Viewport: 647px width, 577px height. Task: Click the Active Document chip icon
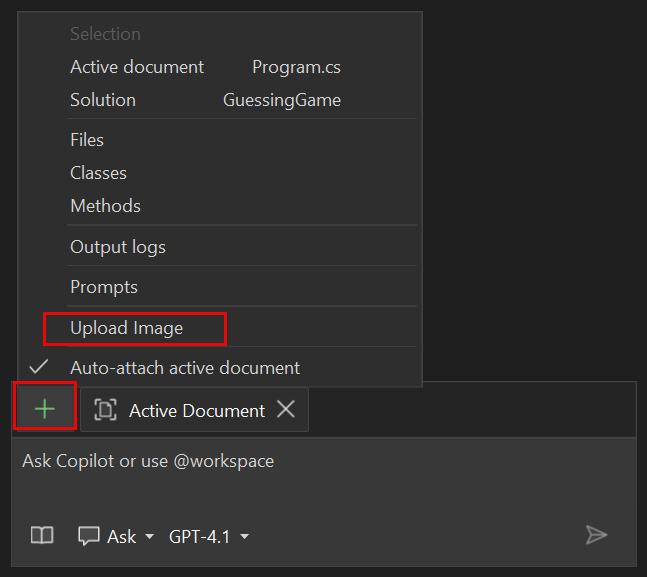(104, 410)
